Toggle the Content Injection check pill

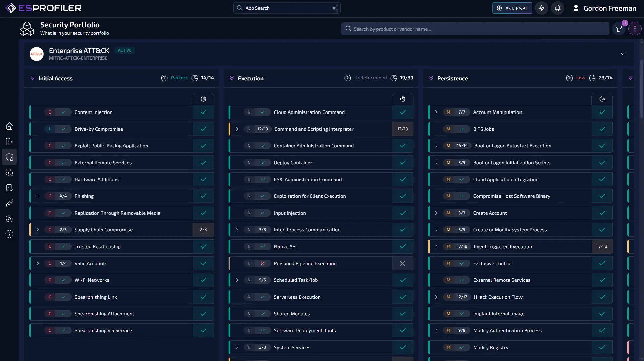63,112
